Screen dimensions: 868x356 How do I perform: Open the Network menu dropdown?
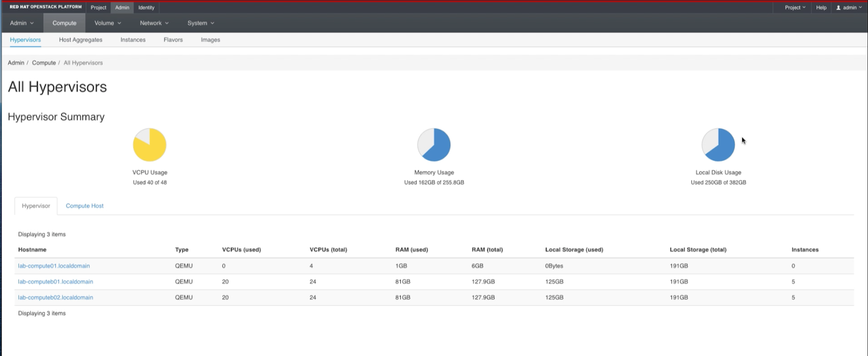154,23
